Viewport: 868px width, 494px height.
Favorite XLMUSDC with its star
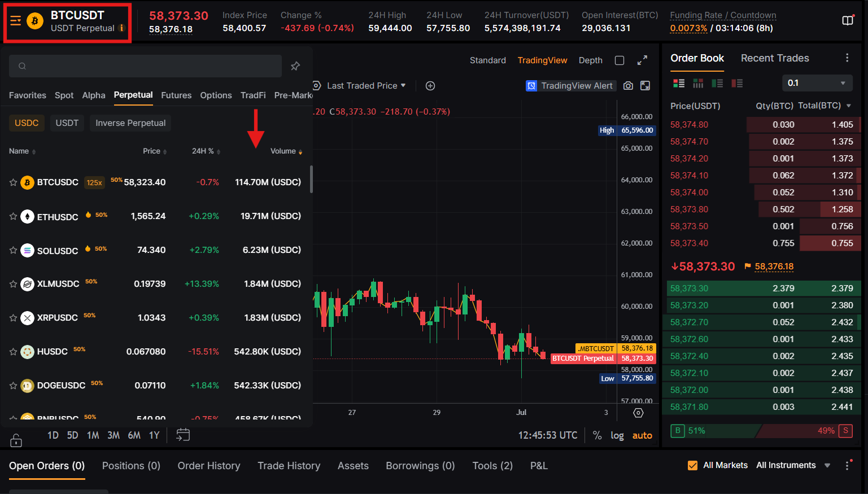tap(13, 284)
